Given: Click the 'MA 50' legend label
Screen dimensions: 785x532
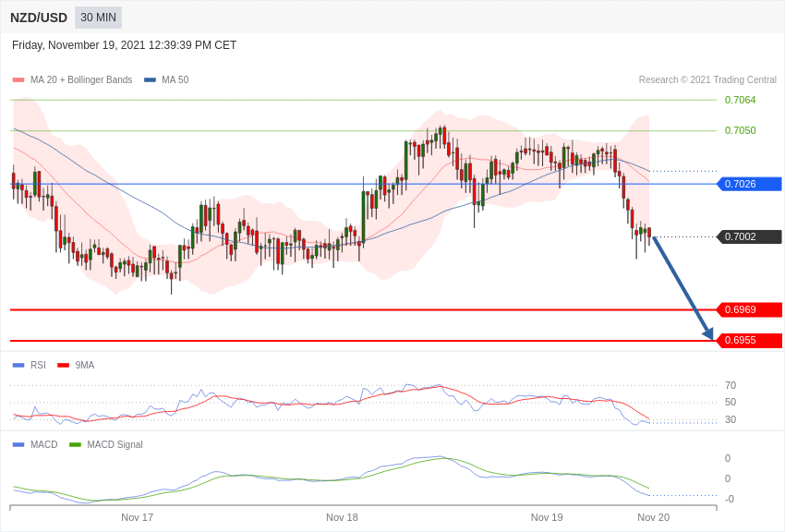Looking at the screenshot, I should [175, 79].
